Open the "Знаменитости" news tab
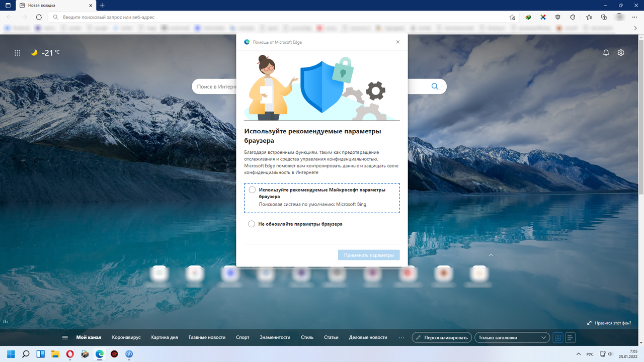Viewport: 644px width, 362px height. tap(275, 337)
